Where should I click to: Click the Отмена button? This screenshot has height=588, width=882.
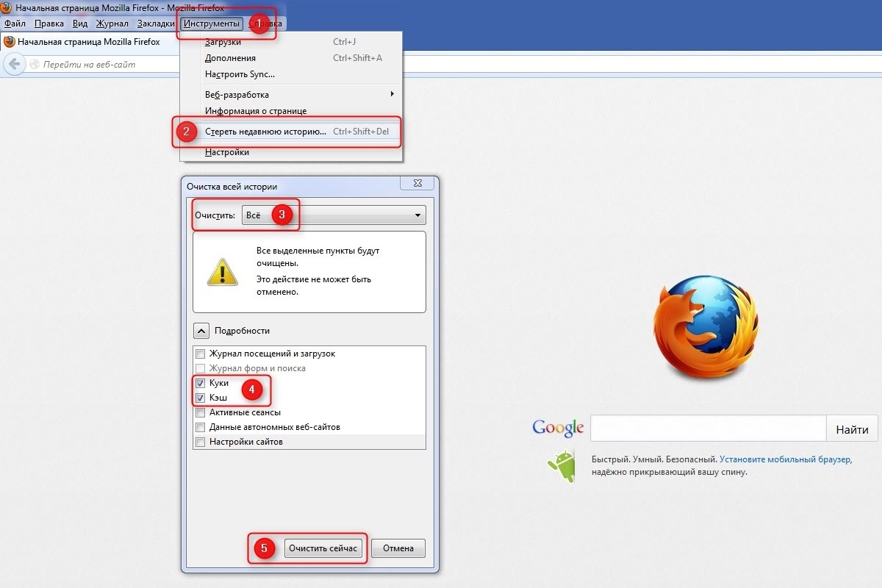point(398,548)
